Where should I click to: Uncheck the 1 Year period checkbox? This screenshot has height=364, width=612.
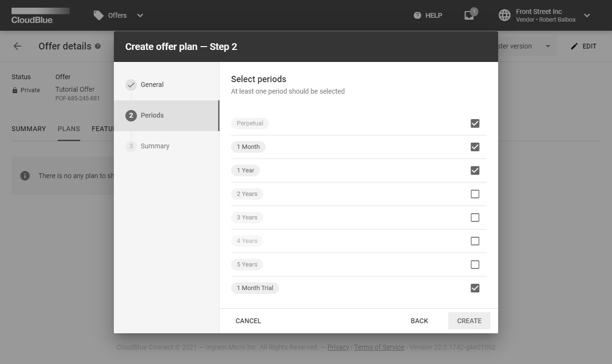[475, 170]
